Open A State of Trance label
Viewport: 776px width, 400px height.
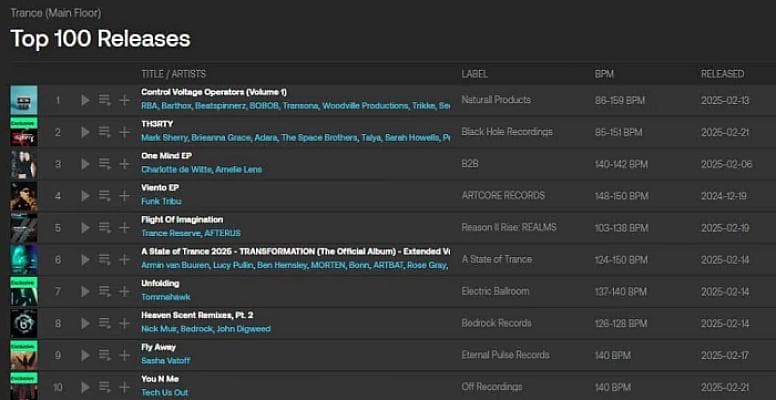tap(496, 259)
